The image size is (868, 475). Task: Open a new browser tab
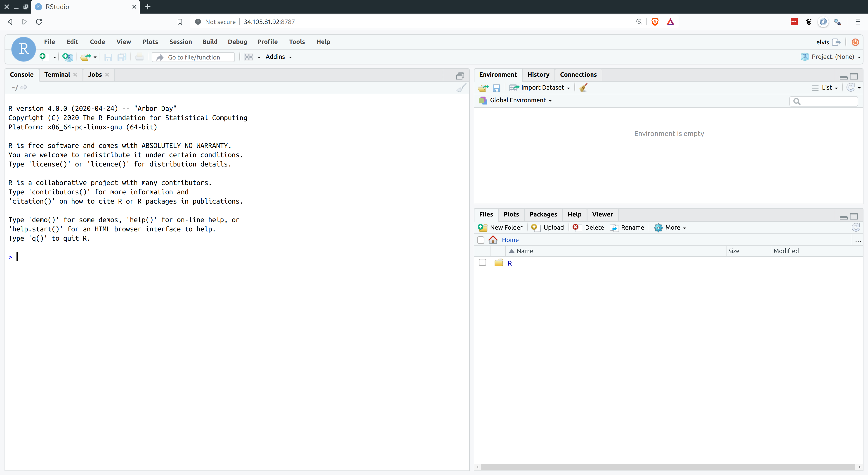[148, 7]
